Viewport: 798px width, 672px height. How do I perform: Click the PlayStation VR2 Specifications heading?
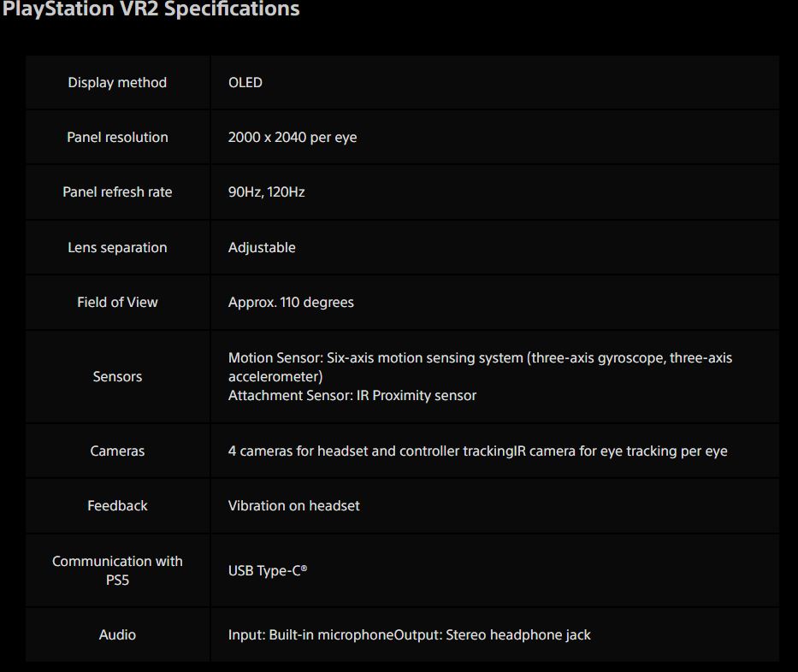point(151,9)
